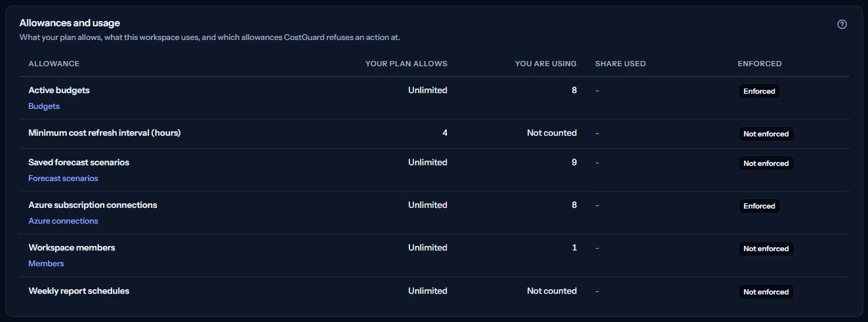The height and width of the screenshot is (322, 868).
Task: Click Not enforced badge for Workspace members
Action: tap(766, 249)
